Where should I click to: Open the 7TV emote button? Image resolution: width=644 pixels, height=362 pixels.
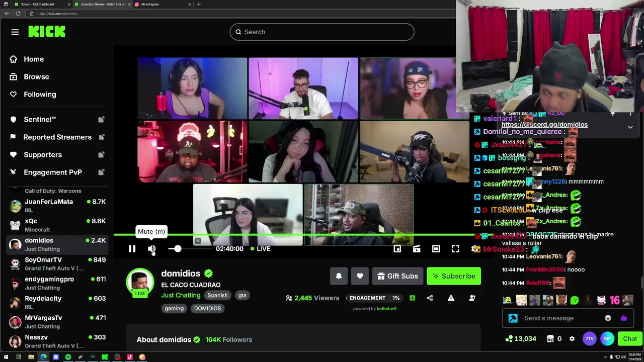(589, 339)
